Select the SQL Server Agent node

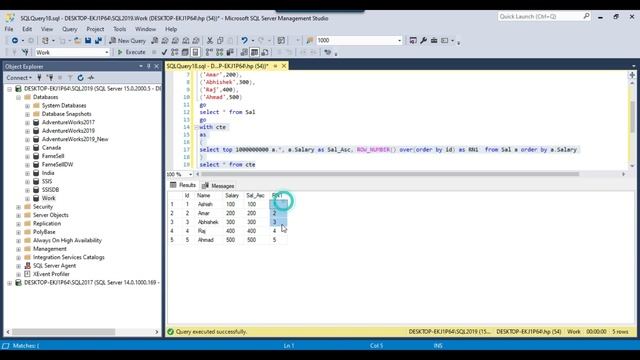(54, 266)
